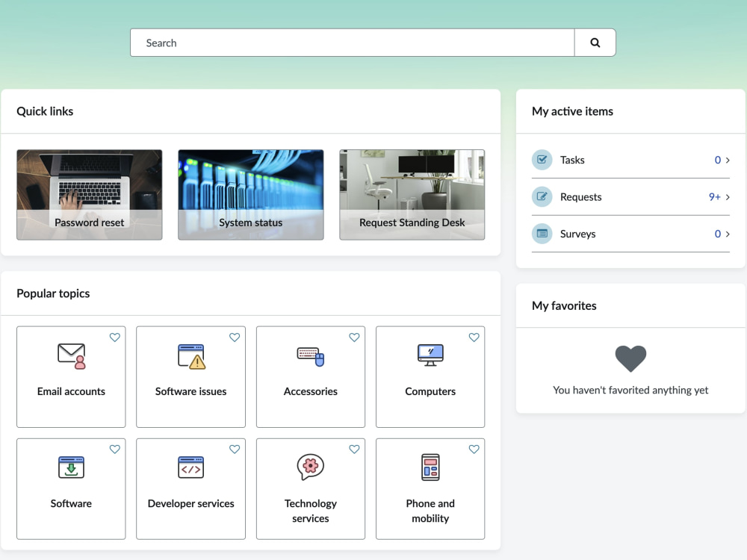Favorite the Technology services topic
Image resolution: width=747 pixels, height=560 pixels.
[354, 449]
